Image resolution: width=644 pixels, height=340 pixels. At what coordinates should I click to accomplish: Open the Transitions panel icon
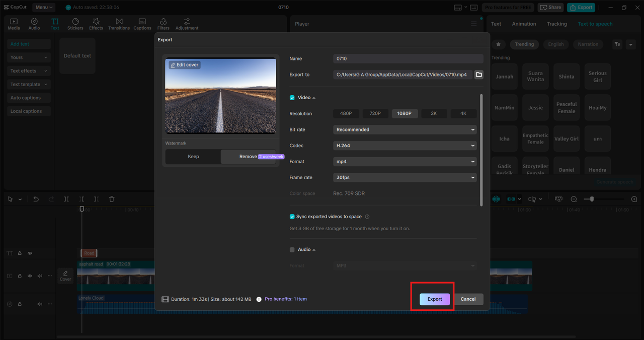pyautogui.click(x=119, y=24)
